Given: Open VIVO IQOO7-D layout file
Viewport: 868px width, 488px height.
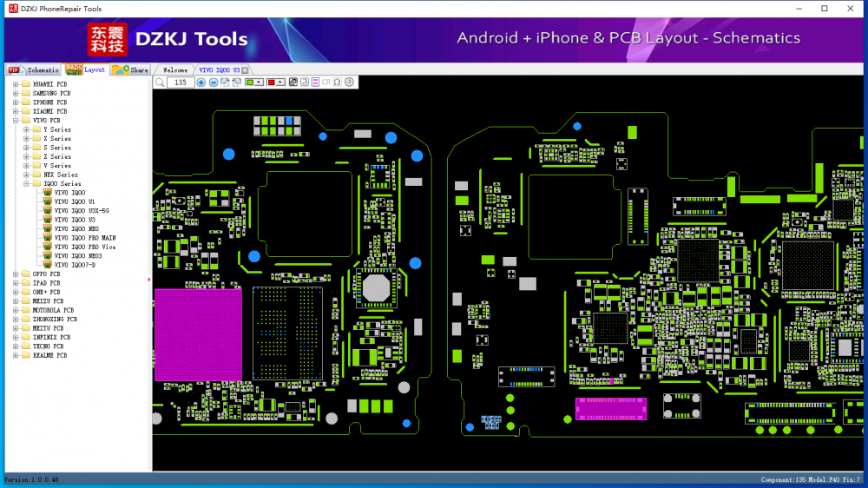Looking at the screenshot, I should pos(75,266).
